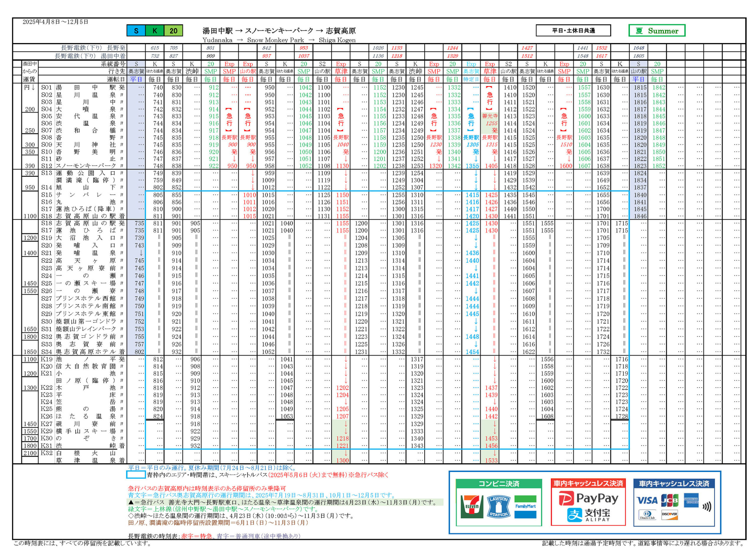Click the 長野電鉄(下り) 湯田中着 row header
Screen dimensions: 756x557
90,56
